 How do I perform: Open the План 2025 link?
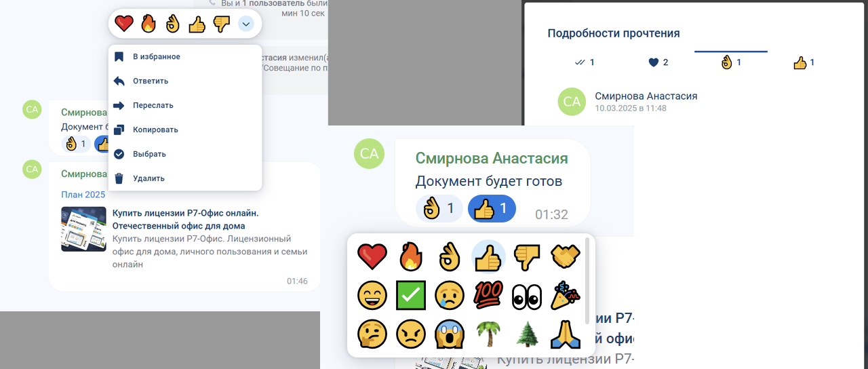pyautogui.click(x=83, y=195)
